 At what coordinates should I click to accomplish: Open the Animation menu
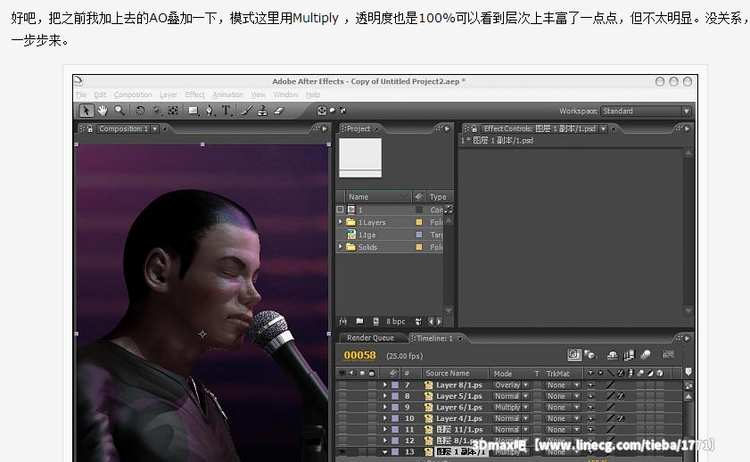coord(228,95)
